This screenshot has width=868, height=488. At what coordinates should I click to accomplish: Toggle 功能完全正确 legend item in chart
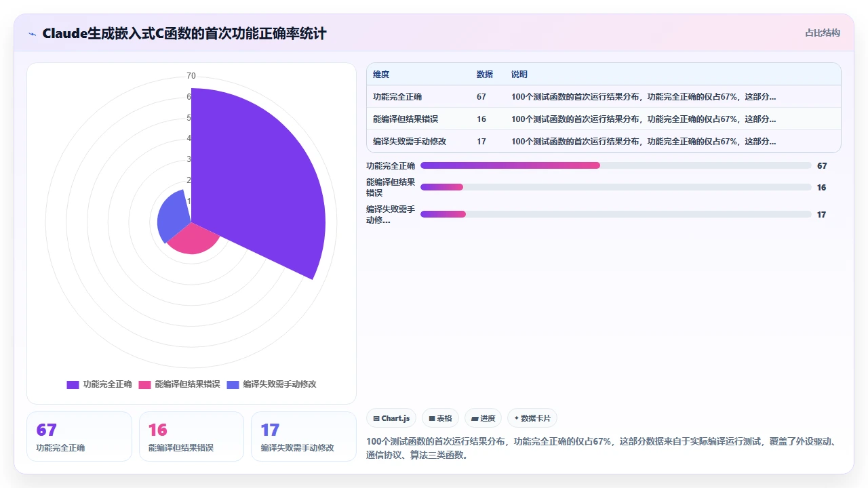tap(99, 384)
